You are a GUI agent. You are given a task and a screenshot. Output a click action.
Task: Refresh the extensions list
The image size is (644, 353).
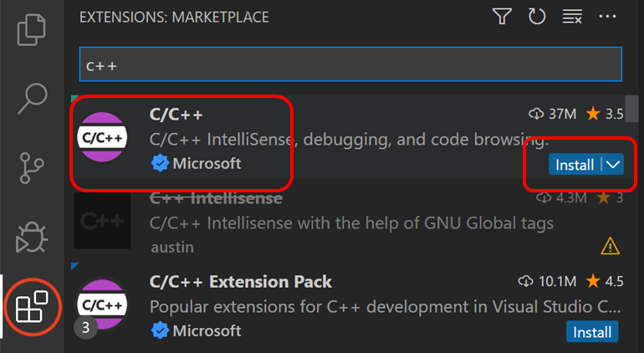point(537,17)
